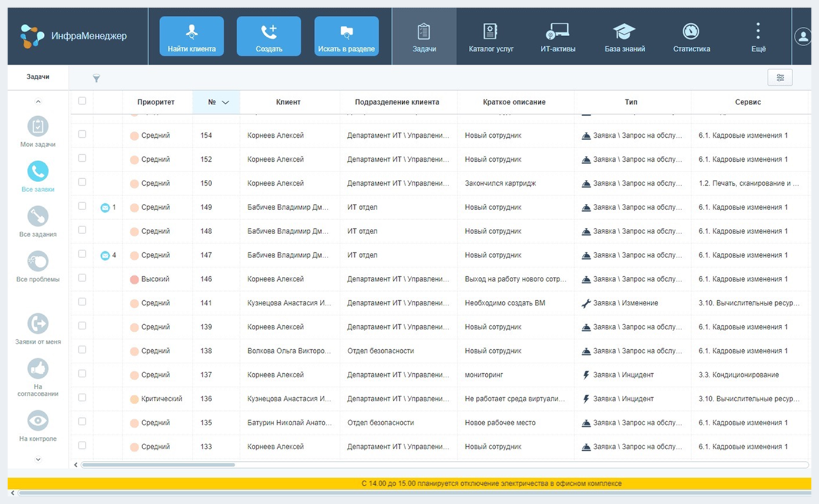
Task: Open Мои задачи sidebar icon
Action: (x=38, y=126)
